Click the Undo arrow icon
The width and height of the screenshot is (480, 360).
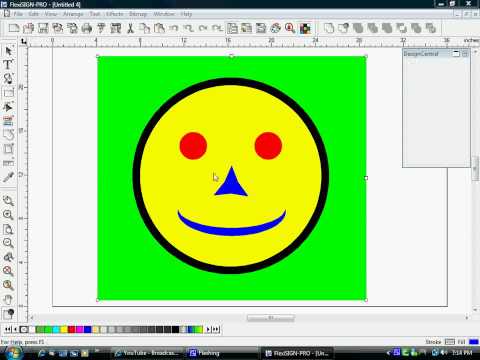point(173,28)
